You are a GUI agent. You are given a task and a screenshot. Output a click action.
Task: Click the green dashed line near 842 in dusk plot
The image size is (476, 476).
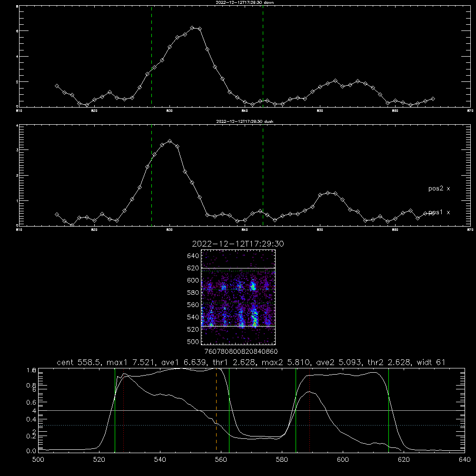(263, 176)
